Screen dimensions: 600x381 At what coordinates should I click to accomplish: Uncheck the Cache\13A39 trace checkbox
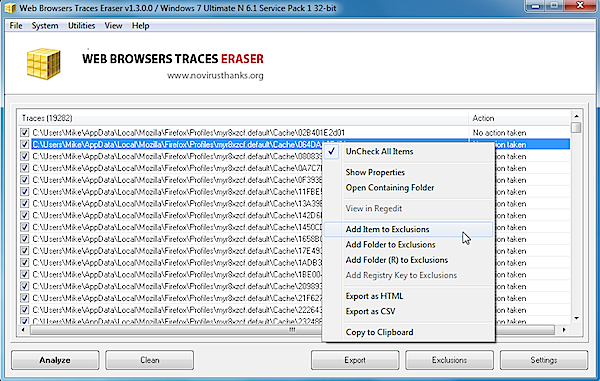(24, 204)
